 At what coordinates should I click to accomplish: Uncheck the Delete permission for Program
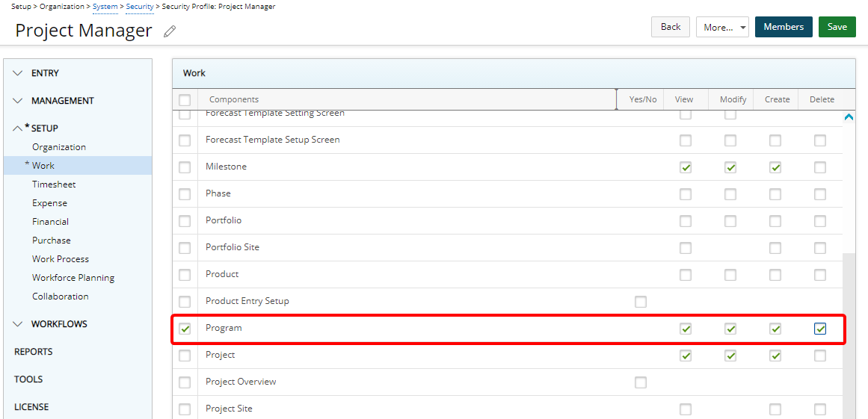coord(820,329)
